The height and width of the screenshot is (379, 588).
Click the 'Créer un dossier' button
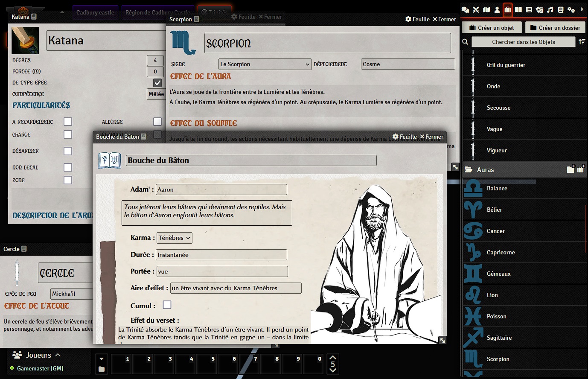(x=555, y=28)
